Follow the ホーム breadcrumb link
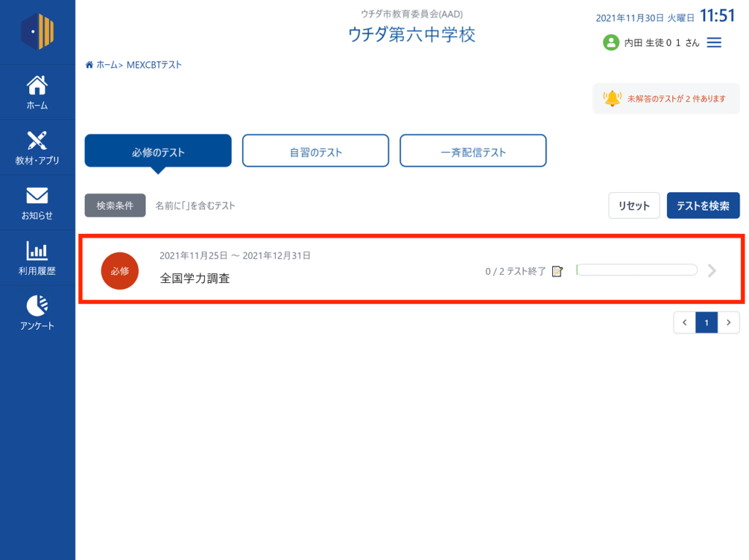 107,65
